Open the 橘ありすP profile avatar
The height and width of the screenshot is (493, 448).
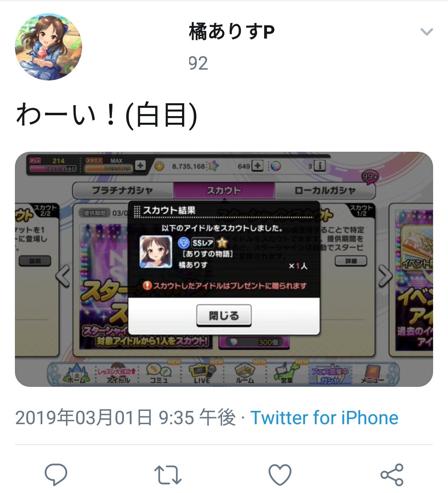coord(49,46)
